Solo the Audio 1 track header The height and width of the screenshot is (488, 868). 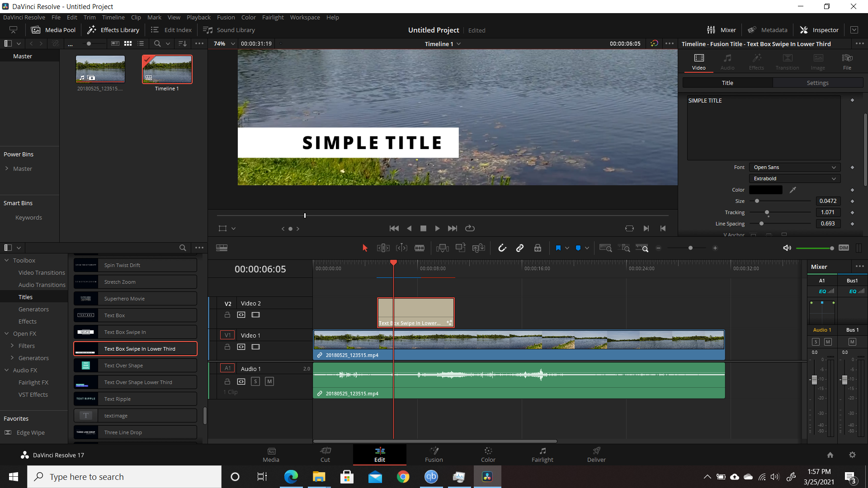255,382
